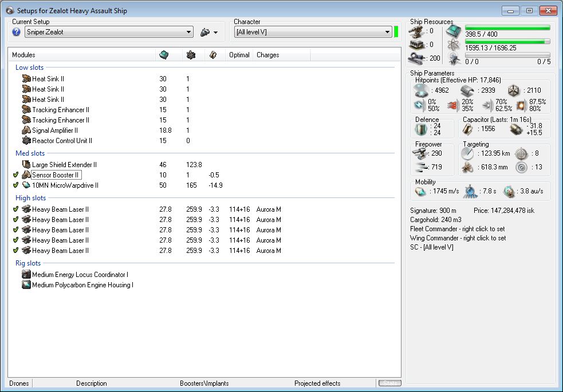
Task: Open the Description tab
Action: [x=91, y=383]
